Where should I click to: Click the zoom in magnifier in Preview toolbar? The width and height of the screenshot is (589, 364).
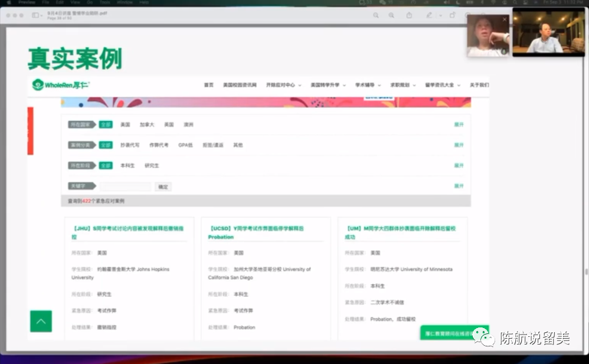[391, 15]
